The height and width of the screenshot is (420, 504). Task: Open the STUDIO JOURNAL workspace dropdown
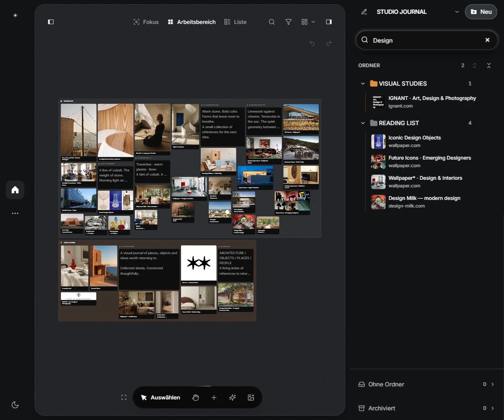point(457,12)
